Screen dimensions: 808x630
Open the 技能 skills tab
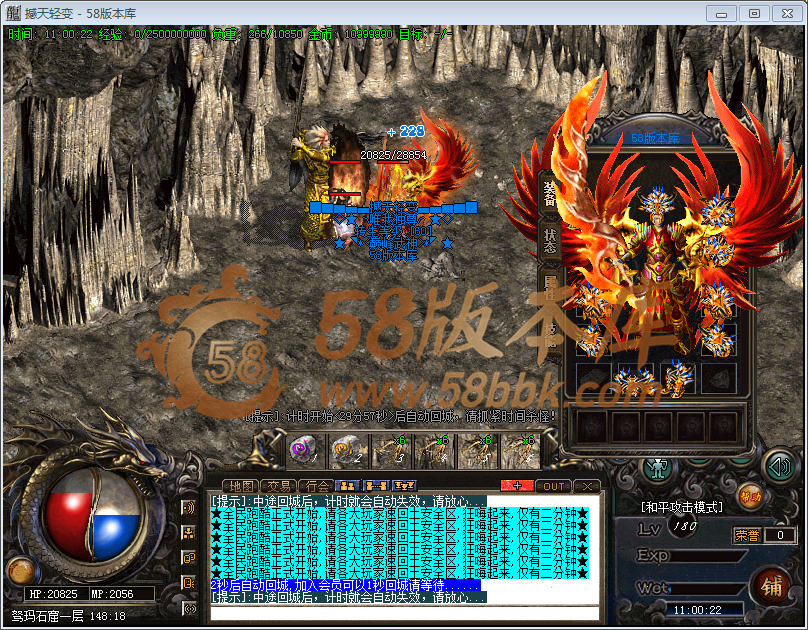pyautogui.click(x=550, y=335)
